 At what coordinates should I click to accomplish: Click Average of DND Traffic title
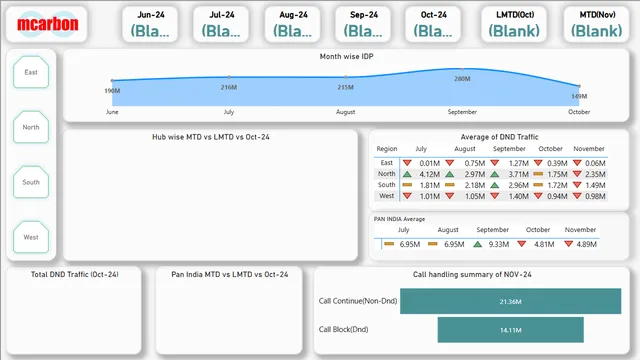click(499, 137)
